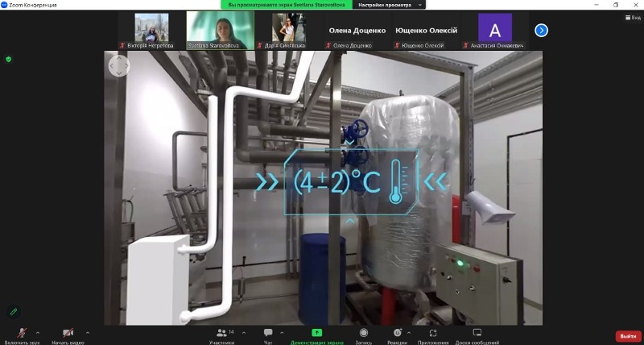
Task: Select Svetlana Starovoitova video thumbnail
Action: (x=221, y=31)
